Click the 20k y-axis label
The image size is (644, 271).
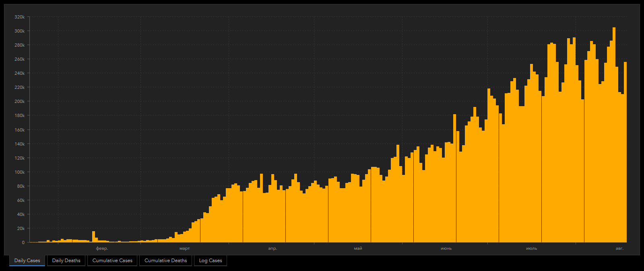click(21, 228)
